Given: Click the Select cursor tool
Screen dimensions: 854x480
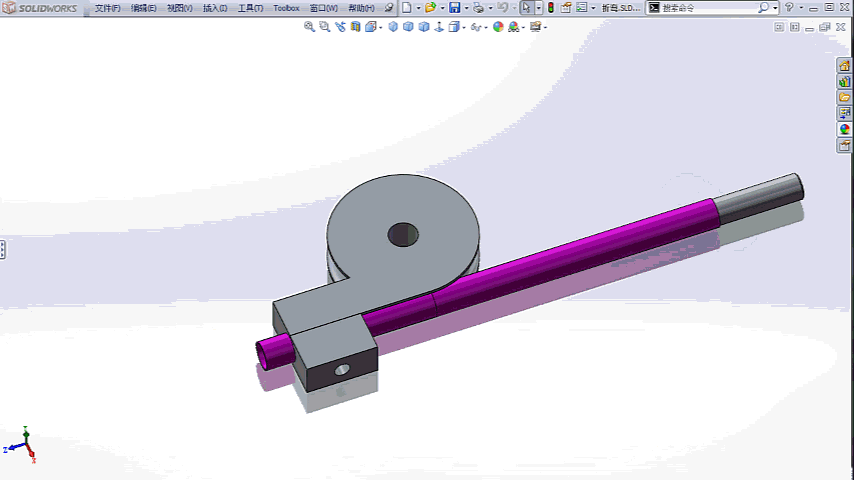Looking at the screenshot, I should click(526, 8).
